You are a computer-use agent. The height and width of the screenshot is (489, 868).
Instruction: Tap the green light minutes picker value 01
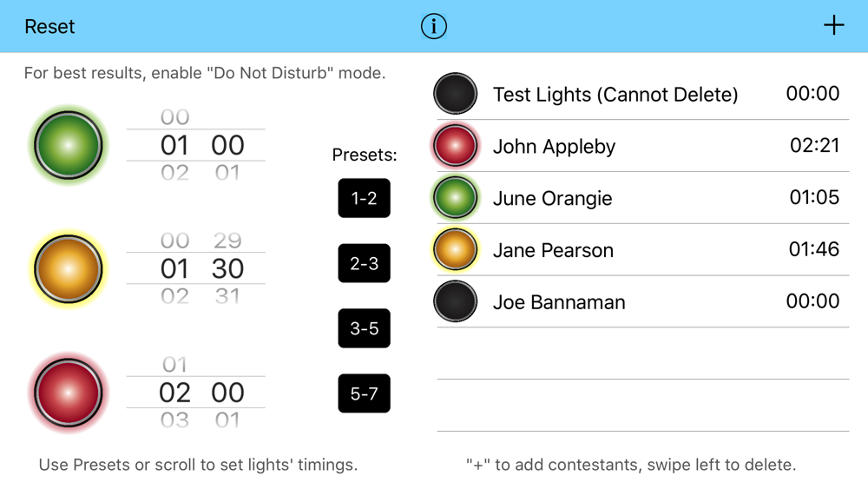[x=174, y=145]
